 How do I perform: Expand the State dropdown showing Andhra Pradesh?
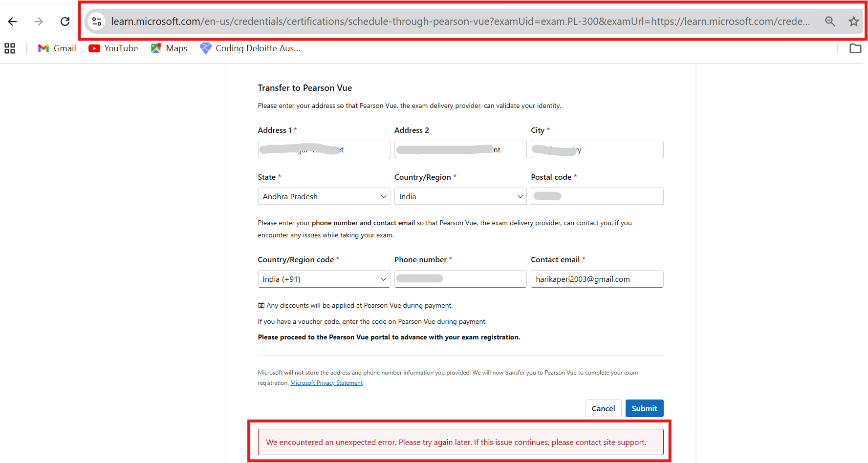324,196
